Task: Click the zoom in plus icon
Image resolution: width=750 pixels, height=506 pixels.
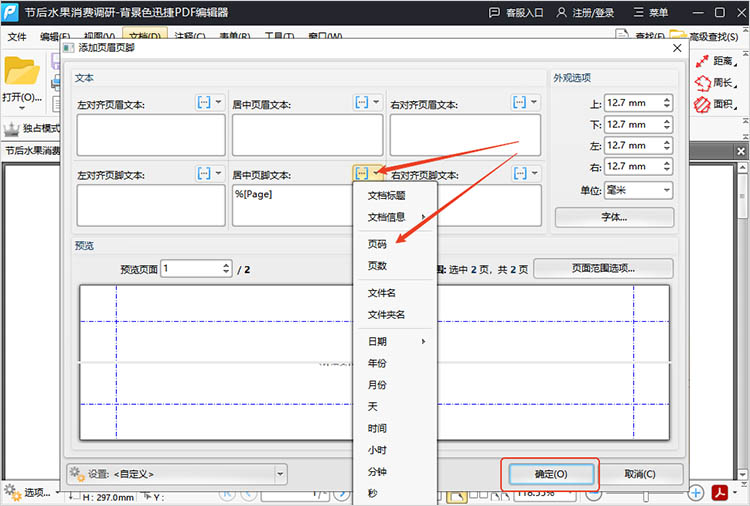Action: (696, 493)
